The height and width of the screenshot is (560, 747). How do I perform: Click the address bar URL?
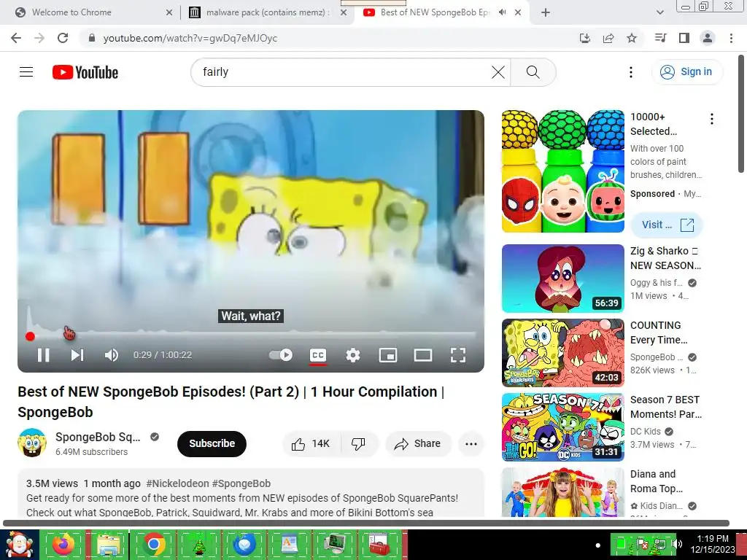pos(190,38)
